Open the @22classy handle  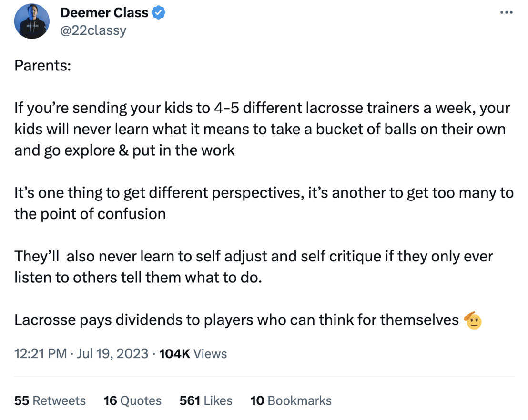(x=93, y=30)
